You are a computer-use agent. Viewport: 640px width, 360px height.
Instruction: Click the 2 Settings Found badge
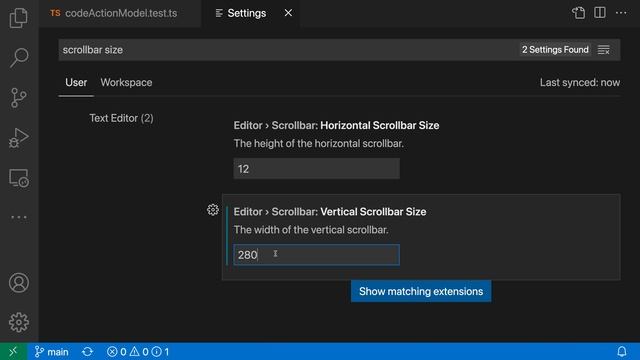[x=555, y=50]
